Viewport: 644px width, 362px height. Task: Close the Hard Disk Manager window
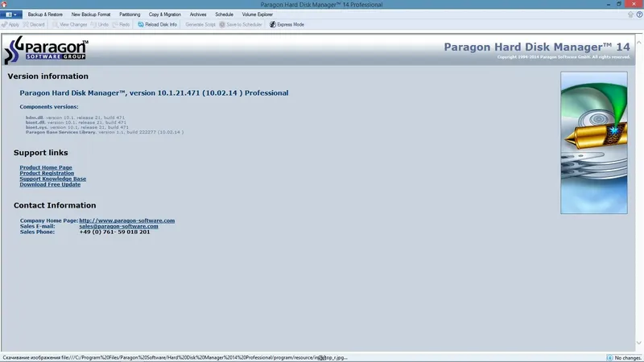(634, 4)
